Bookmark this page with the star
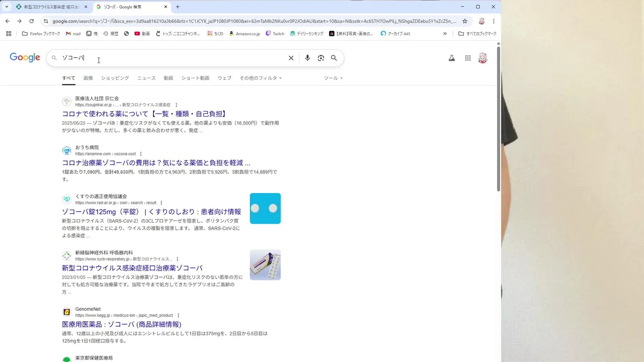Screen dimensions: 644x362 coord(465,21)
